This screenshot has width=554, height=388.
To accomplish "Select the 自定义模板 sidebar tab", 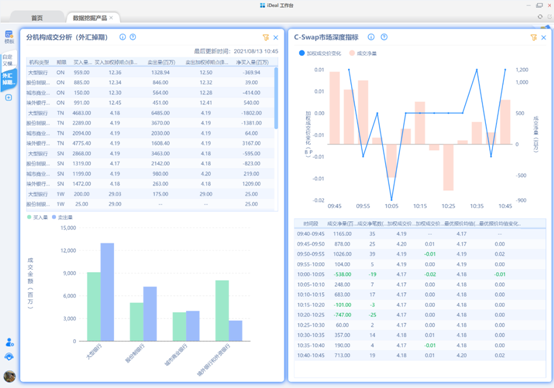I will [8, 60].
